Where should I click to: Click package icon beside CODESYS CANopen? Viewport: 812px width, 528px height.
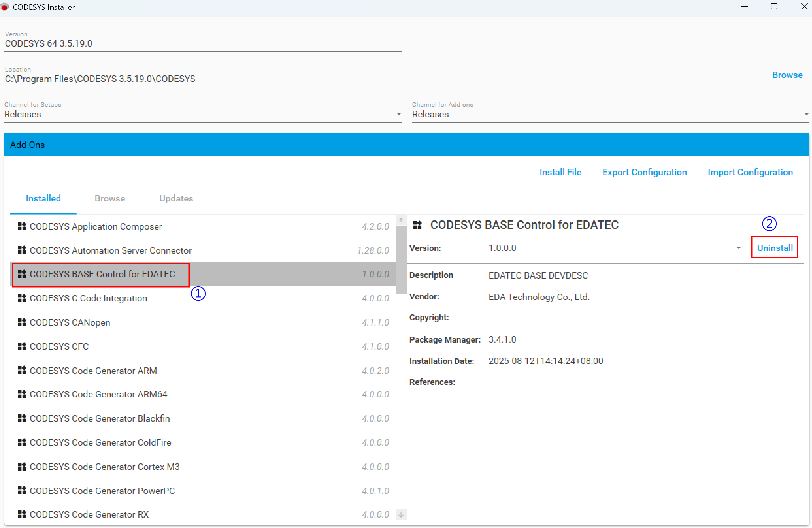pyautogui.click(x=22, y=323)
